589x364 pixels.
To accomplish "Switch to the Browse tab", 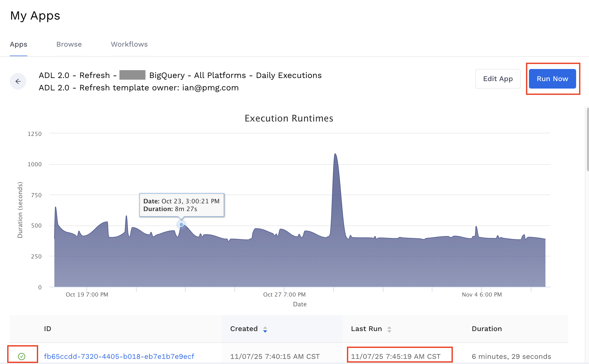I will pyautogui.click(x=69, y=44).
